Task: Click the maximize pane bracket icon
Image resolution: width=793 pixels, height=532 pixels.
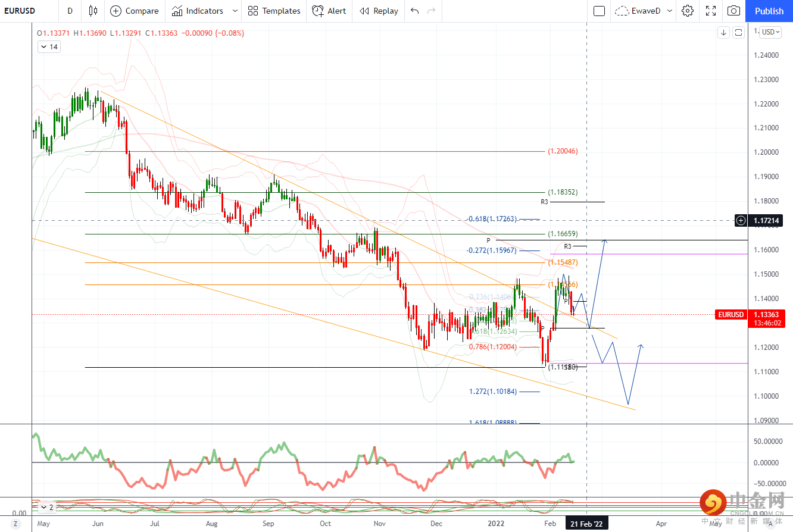Action: point(738,32)
